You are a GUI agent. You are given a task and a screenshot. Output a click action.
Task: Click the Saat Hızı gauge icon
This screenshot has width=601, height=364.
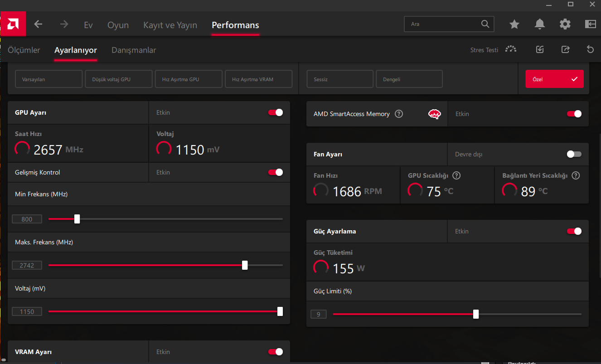pos(23,148)
